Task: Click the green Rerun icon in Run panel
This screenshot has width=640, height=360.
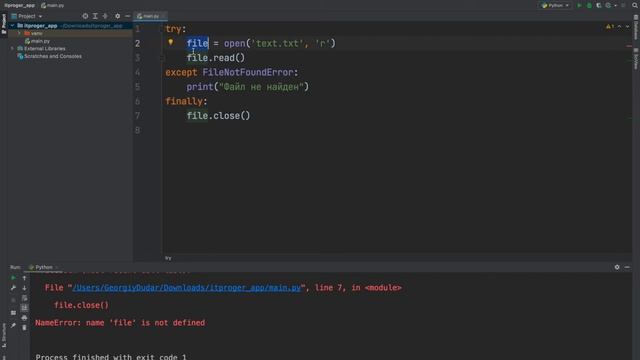Action: tap(13, 278)
